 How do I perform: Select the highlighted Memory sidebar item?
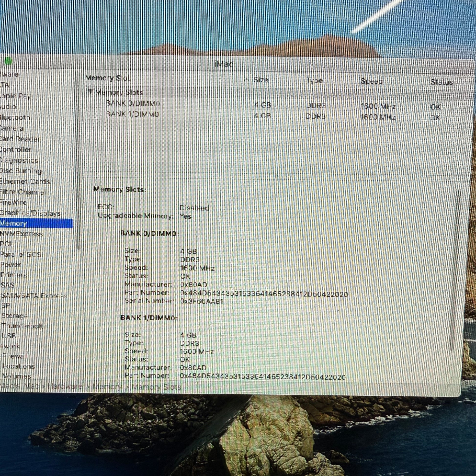point(36,224)
